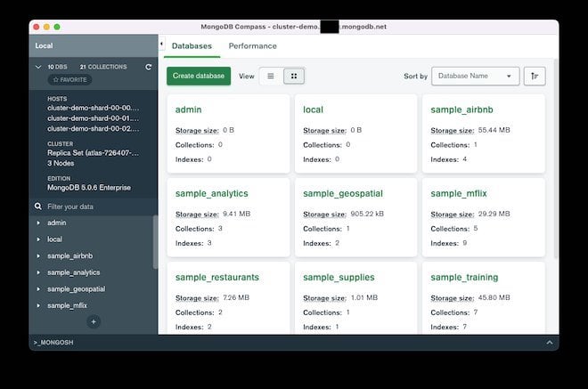Collapse the sidebar with the arrow handle
Image resolution: width=588 pixels, height=389 pixels.
[x=161, y=45]
